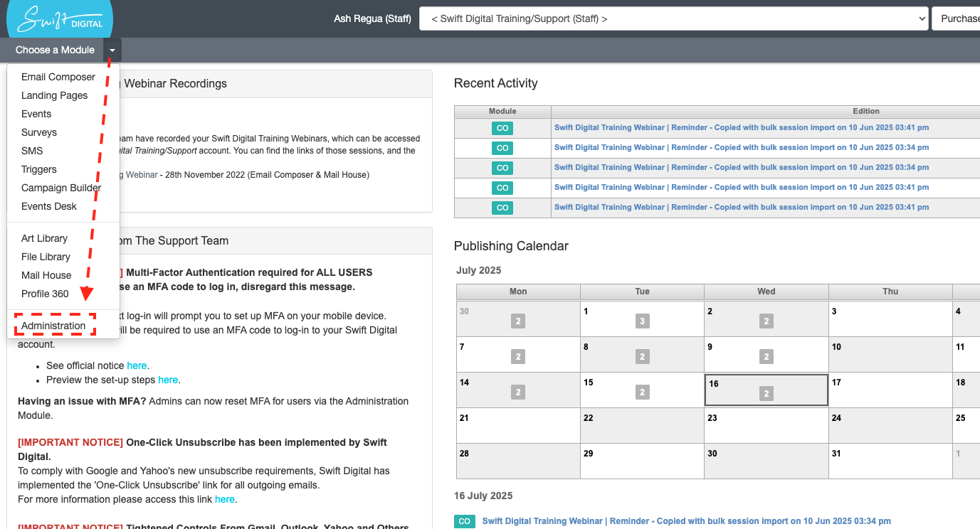Open Mail House module
Viewport: 980px width, 529px height.
46,275
